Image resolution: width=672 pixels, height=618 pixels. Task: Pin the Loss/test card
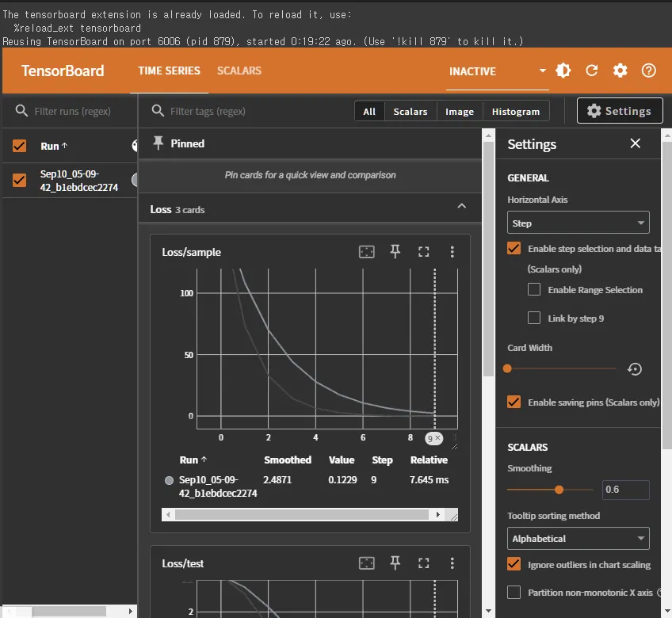(395, 563)
